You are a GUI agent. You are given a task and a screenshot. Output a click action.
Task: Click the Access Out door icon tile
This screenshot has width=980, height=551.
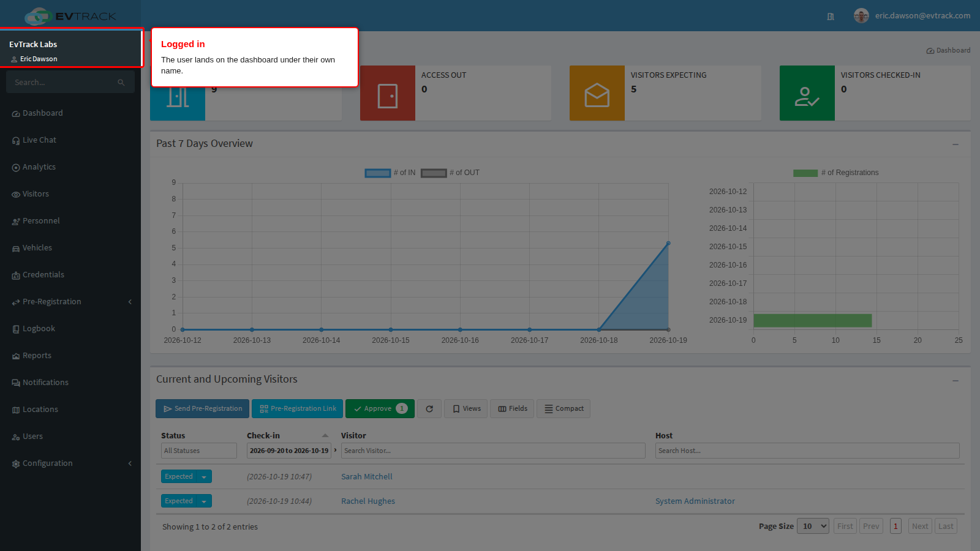click(388, 93)
